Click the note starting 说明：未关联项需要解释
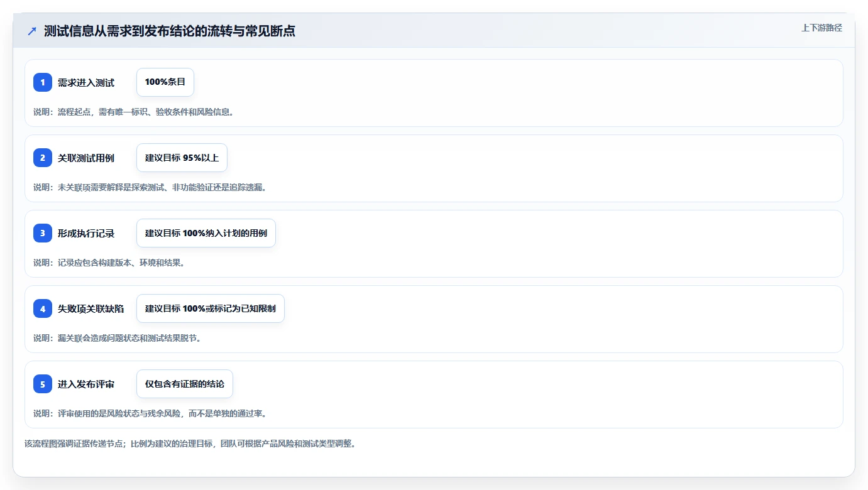 (x=150, y=187)
